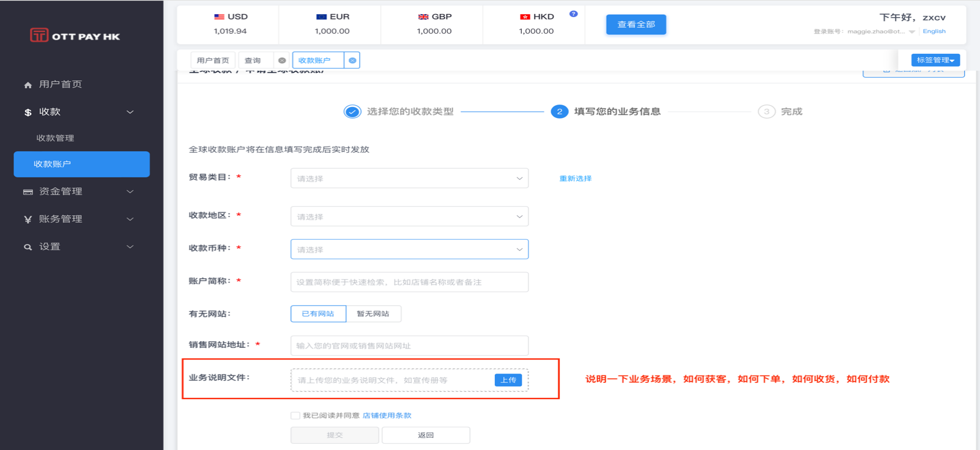Close the 收款账户 tab
The width and height of the screenshot is (980, 450).
[x=352, y=61]
